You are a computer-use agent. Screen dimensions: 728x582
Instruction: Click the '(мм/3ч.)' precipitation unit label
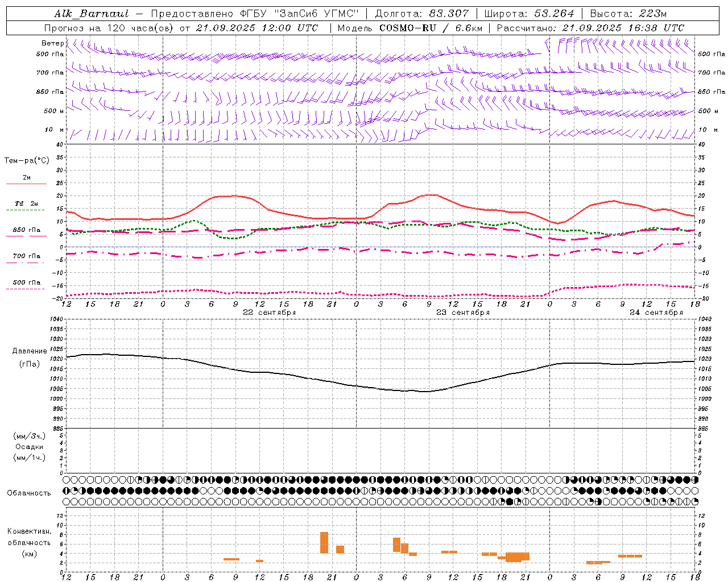coord(30,436)
